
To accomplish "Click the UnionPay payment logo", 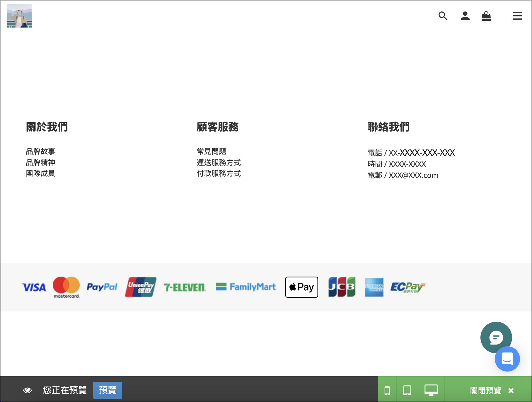I will (141, 287).
